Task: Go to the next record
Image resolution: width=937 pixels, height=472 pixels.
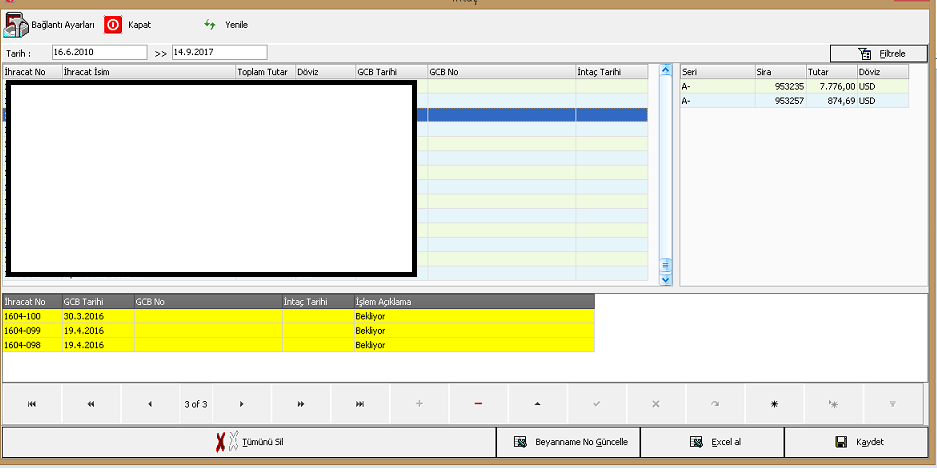Action: click(x=242, y=404)
